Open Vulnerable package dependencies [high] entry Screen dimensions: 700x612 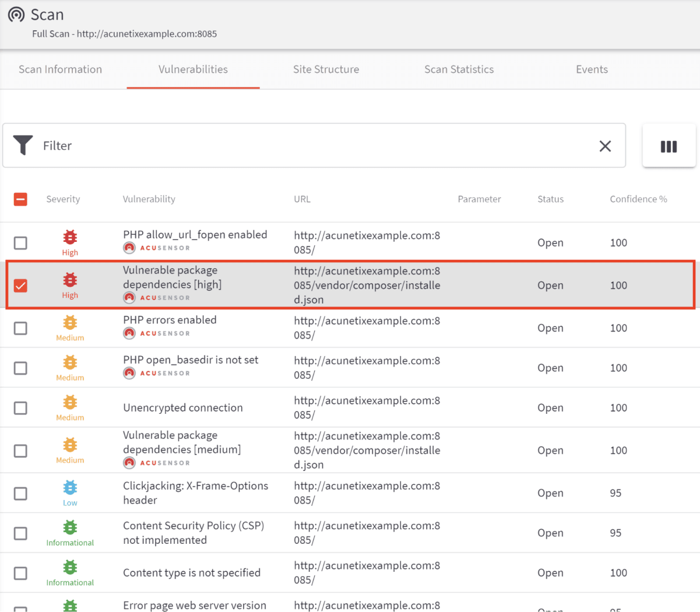coord(172,277)
